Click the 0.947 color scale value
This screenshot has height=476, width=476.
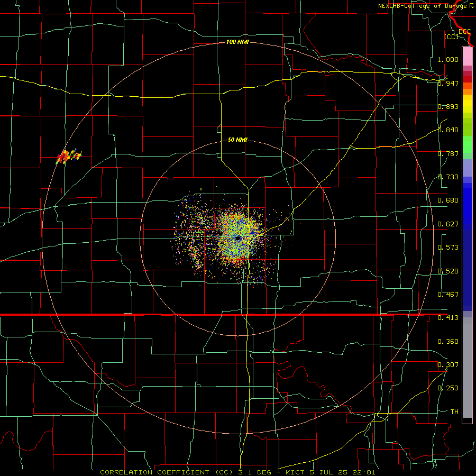[448, 83]
